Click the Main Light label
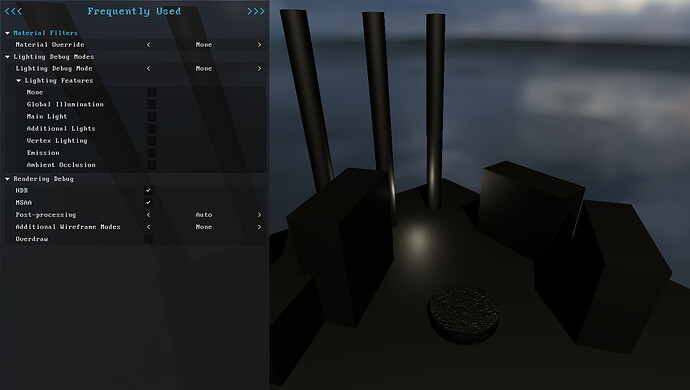 47,116
